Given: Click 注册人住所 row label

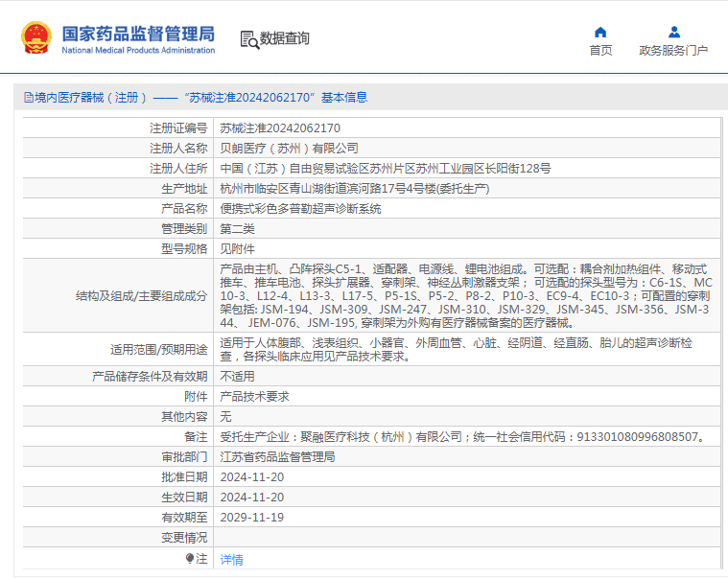Looking at the screenshot, I should click(178, 169).
